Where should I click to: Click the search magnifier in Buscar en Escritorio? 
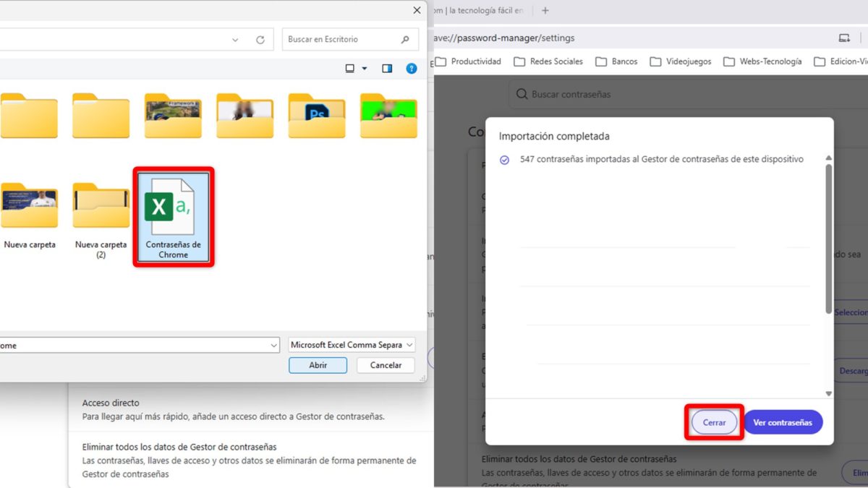pos(405,40)
